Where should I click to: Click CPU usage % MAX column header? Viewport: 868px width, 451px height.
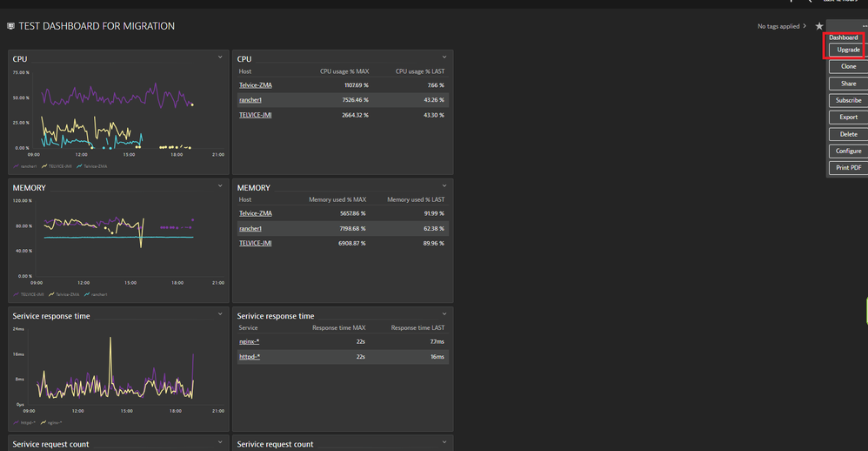click(344, 71)
